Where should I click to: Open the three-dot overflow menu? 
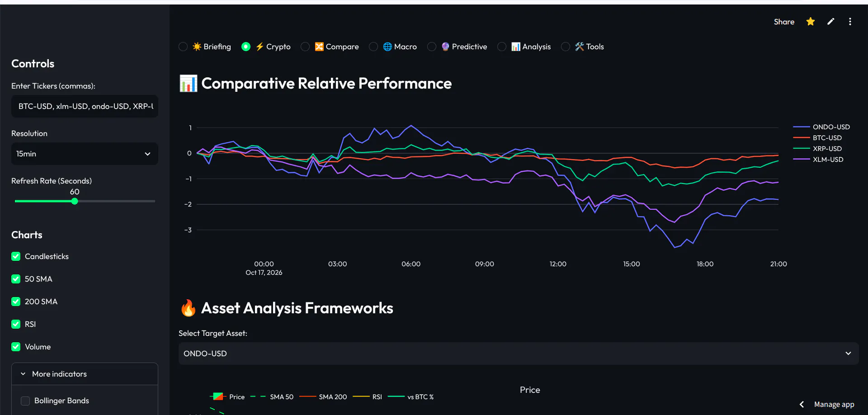(850, 22)
